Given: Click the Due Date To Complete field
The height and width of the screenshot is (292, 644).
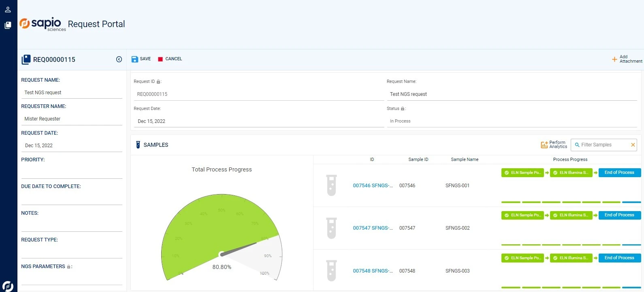Looking at the screenshot, I should [x=72, y=199].
